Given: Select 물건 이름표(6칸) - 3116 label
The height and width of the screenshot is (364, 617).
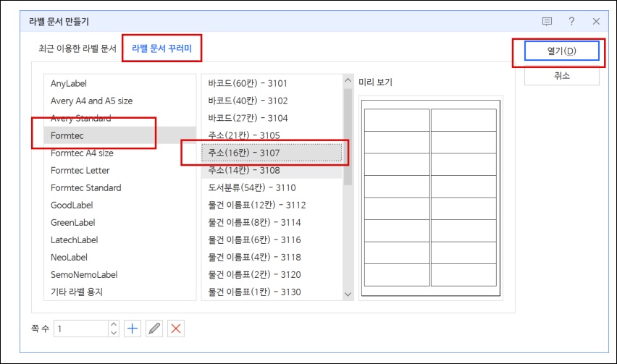Looking at the screenshot, I should pyautogui.click(x=272, y=240).
